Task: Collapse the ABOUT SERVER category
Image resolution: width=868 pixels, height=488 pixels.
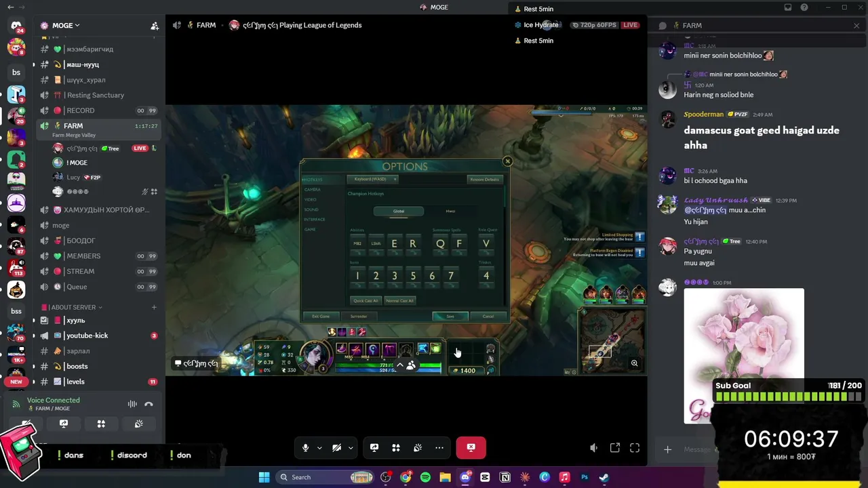Action: [x=72, y=307]
